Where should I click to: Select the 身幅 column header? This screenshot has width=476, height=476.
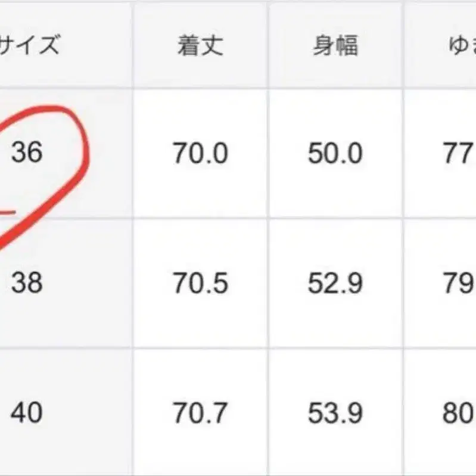[335, 46]
